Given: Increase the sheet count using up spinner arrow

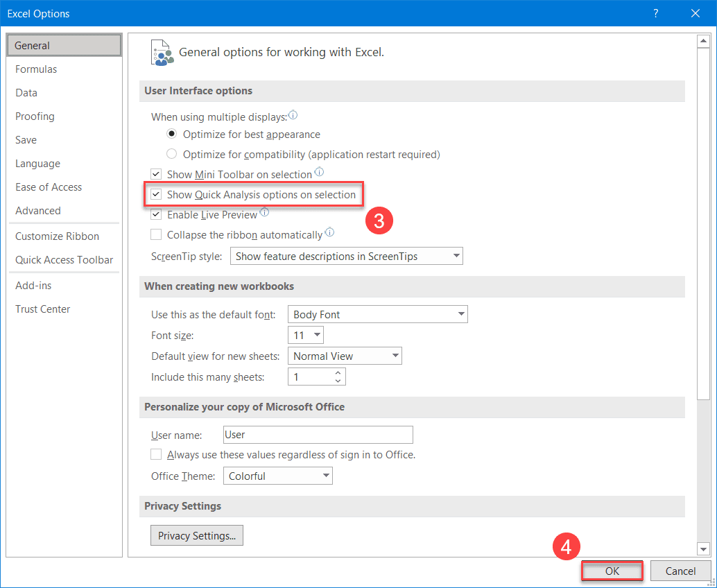Looking at the screenshot, I should point(338,373).
